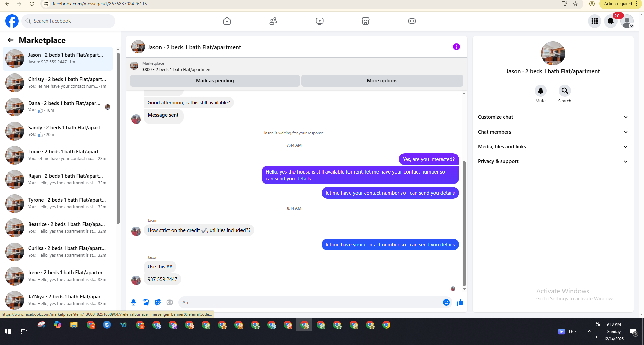Expand Customize chat section
The width and height of the screenshot is (644, 345).
(553, 117)
